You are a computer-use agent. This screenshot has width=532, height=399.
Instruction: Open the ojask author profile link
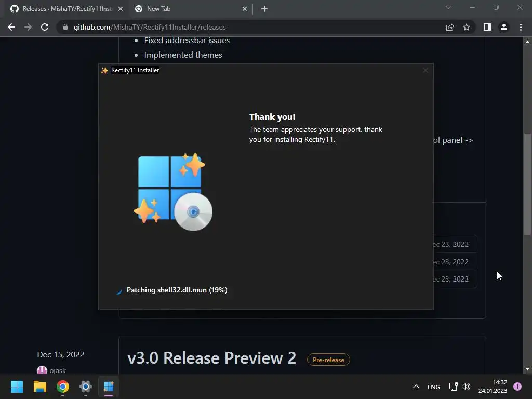pos(58,370)
